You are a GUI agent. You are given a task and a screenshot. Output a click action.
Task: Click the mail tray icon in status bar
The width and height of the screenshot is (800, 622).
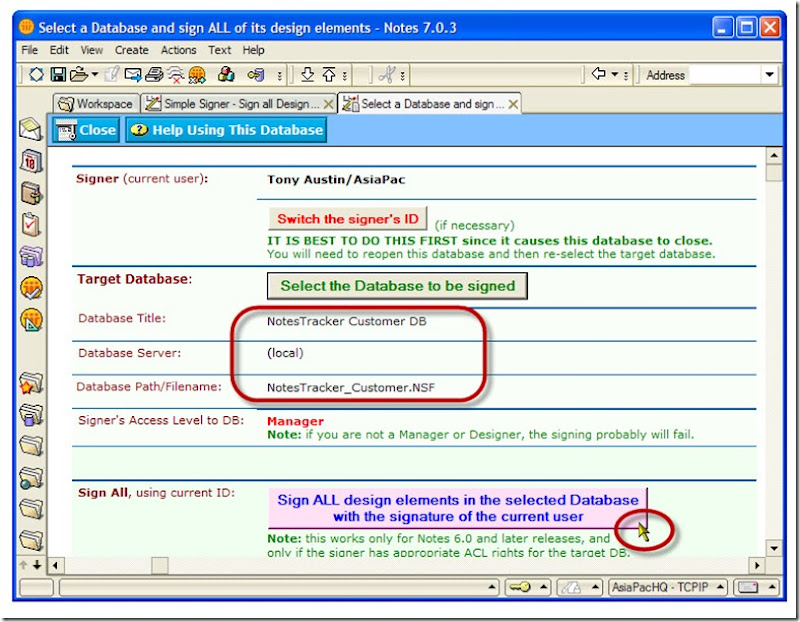[x=748, y=587]
